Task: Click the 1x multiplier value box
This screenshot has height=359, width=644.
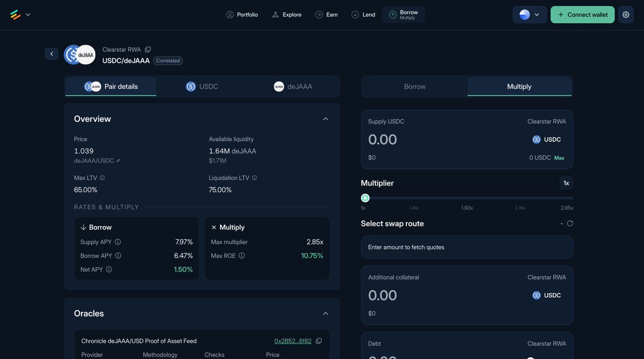Action: pyautogui.click(x=566, y=183)
